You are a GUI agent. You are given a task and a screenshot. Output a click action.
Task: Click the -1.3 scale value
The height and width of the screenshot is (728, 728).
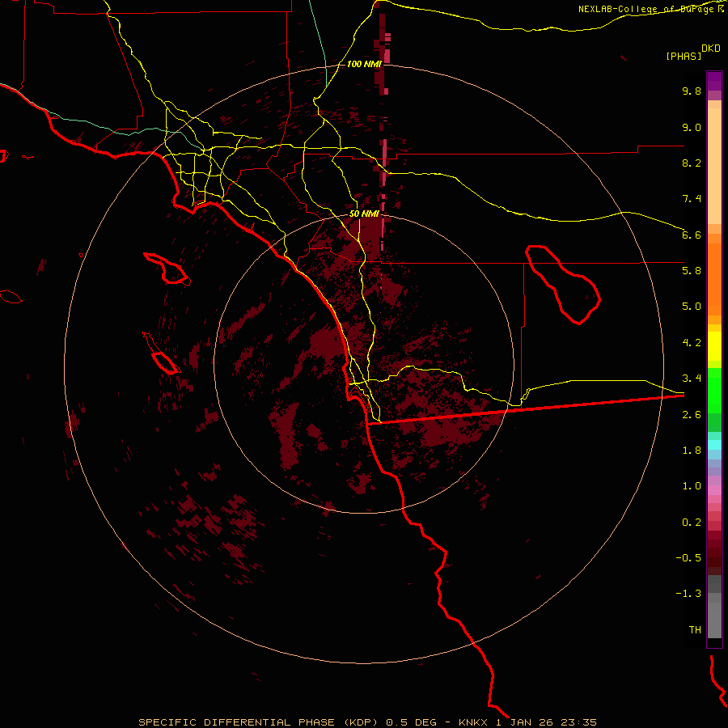click(x=688, y=594)
